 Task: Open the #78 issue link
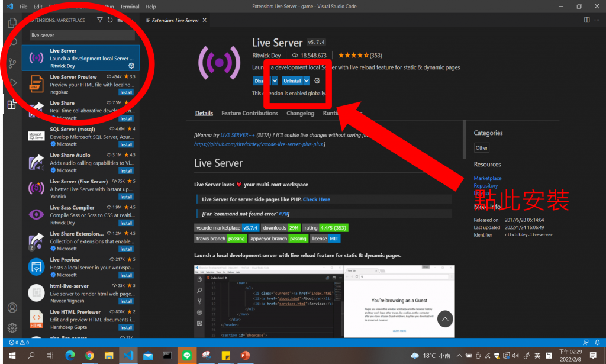(283, 214)
